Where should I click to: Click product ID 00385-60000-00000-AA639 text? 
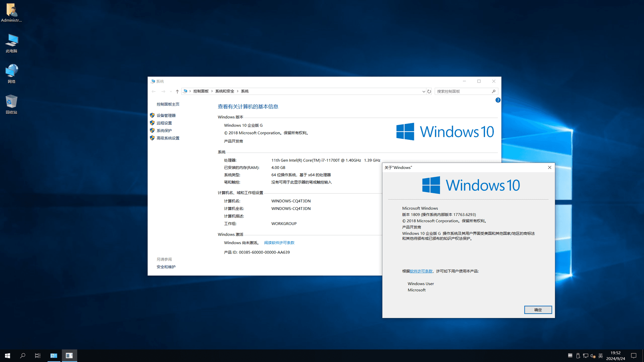pos(264,252)
